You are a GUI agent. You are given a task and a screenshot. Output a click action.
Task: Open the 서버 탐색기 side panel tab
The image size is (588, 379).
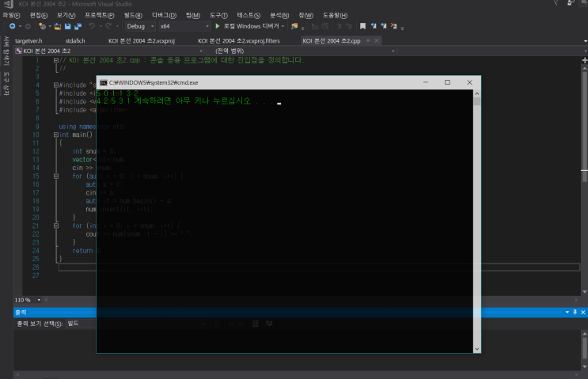(6, 51)
